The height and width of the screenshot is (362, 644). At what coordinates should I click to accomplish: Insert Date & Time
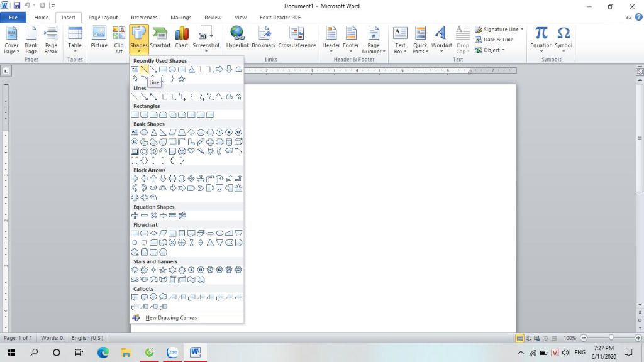(x=494, y=40)
